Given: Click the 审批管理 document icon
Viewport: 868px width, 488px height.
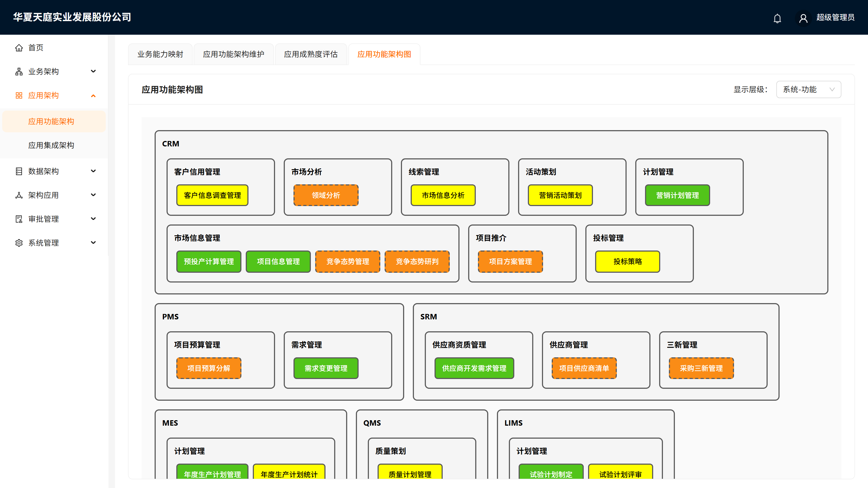Looking at the screenshot, I should [19, 219].
